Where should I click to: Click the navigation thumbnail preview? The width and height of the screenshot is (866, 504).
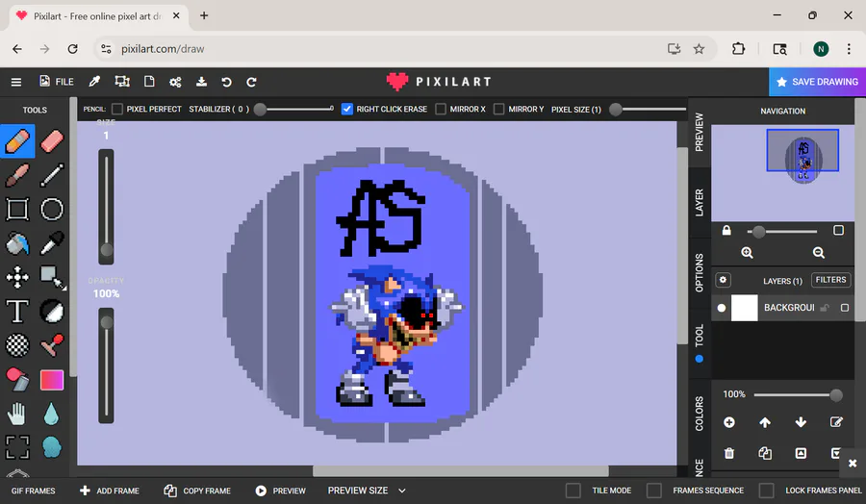pyautogui.click(x=782, y=173)
